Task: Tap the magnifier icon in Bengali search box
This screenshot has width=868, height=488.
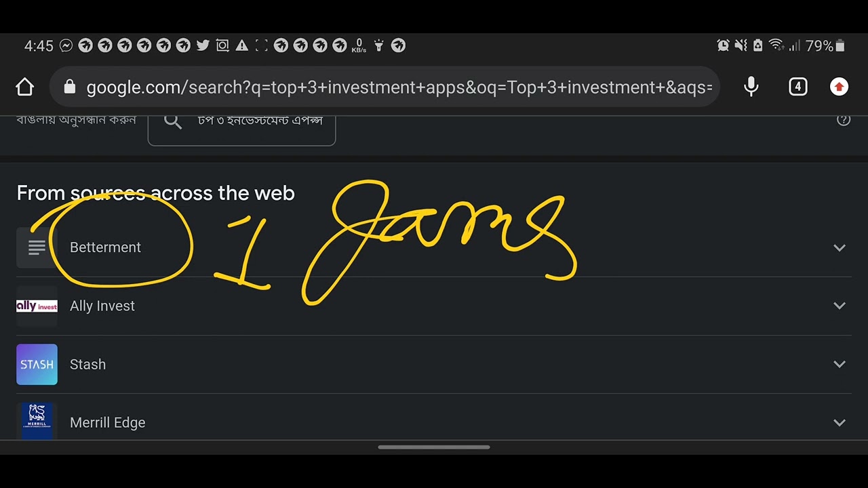Action: pyautogui.click(x=173, y=121)
